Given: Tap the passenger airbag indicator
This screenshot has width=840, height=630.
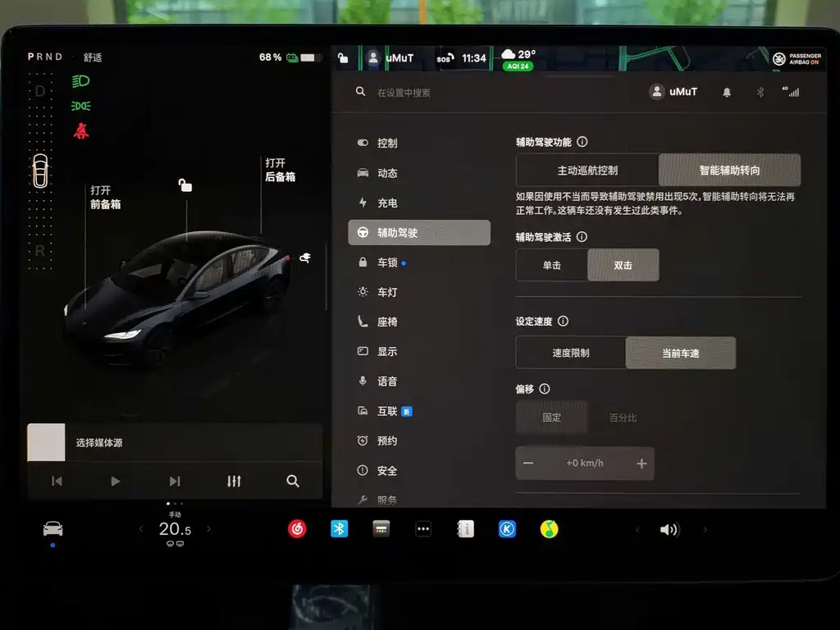Looking at the screenshot, I should pos(797,59).
